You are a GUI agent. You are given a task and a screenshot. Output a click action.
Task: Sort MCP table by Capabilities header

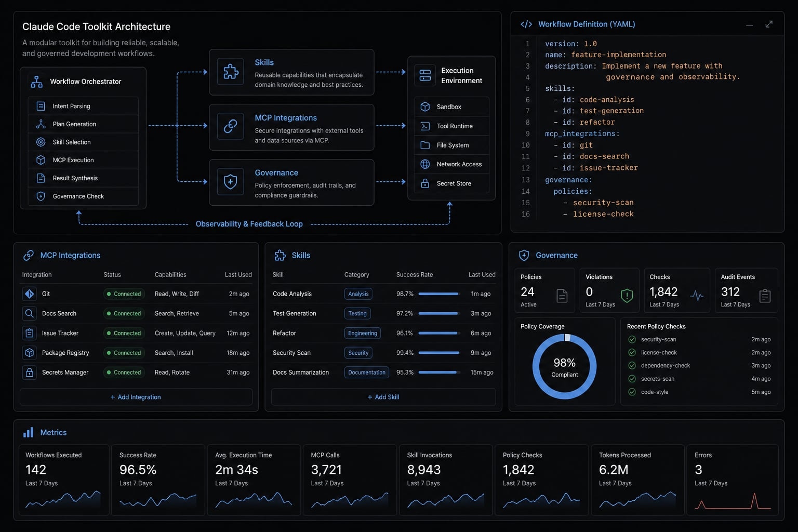pyautogui.click(x=170, y=275)
